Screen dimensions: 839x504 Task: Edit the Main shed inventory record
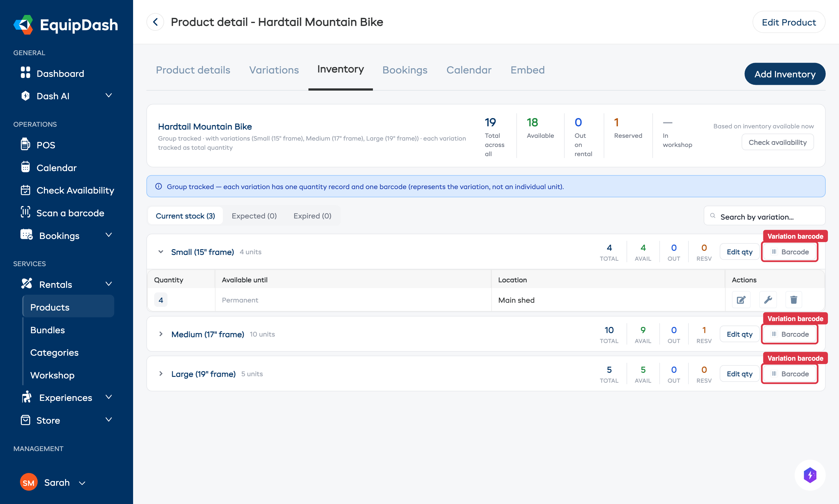741,300
